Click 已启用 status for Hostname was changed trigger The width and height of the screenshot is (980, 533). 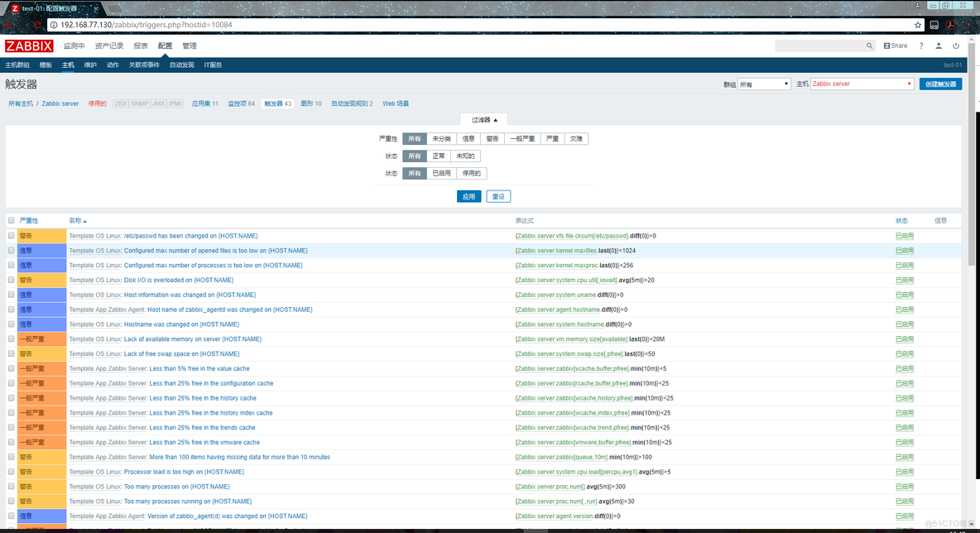click(905, 324)
